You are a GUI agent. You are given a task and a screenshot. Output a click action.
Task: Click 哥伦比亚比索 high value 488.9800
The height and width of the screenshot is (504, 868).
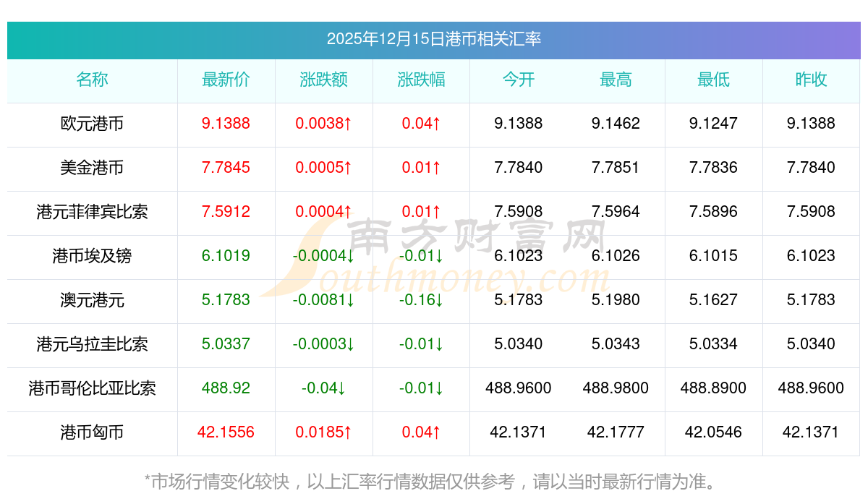(616, 388)
